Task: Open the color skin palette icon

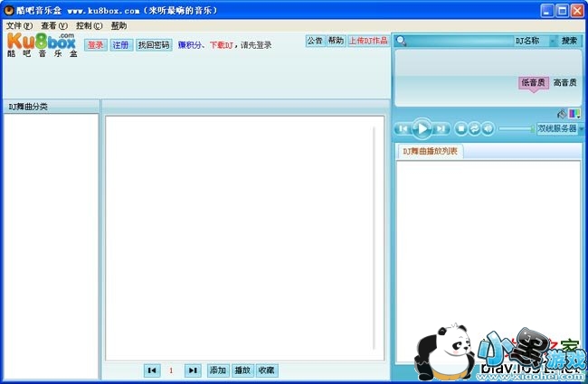Action: pos(574,113)
